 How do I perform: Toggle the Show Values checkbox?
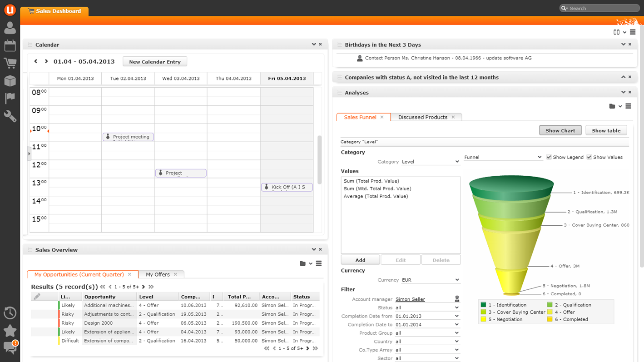coord(589,157)
